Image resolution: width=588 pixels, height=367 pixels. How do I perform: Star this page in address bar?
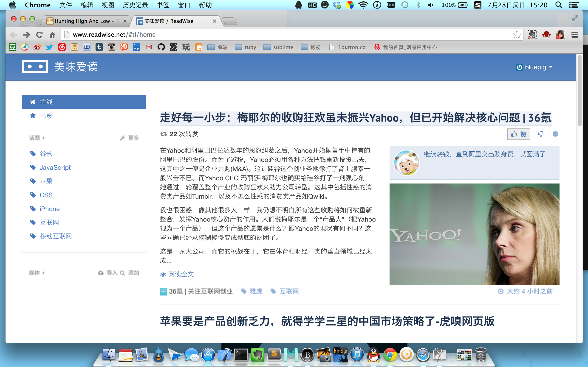[517, 35]
